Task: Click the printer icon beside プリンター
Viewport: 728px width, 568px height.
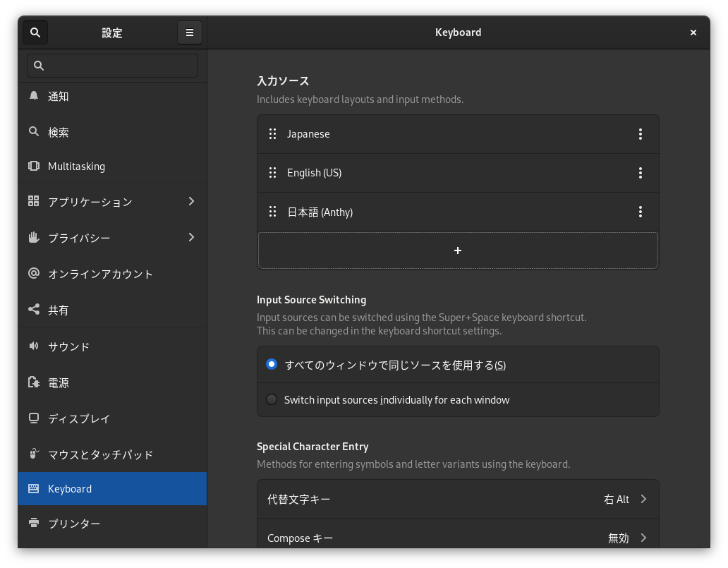Action: (33, 522)
